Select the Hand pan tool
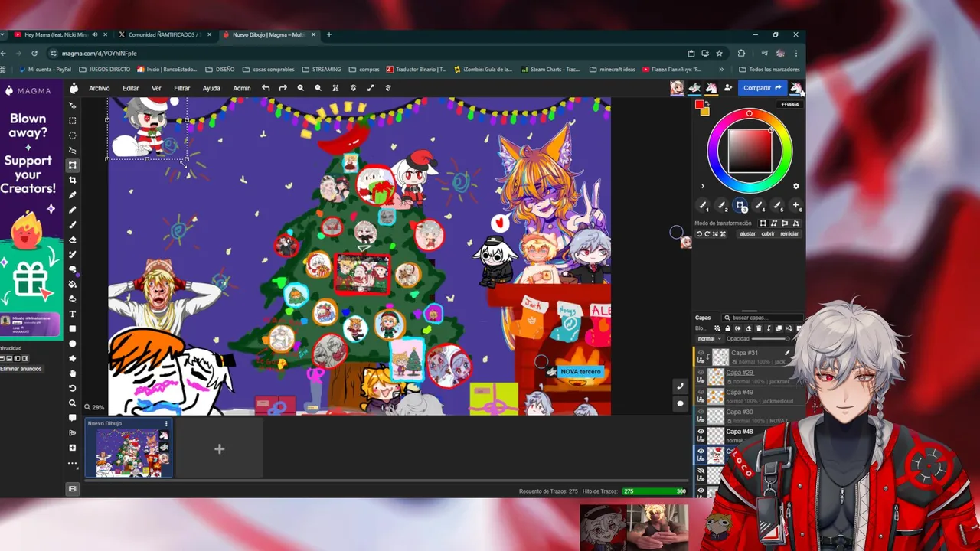This screenshot has width=980, height=551. coord(73,373)
